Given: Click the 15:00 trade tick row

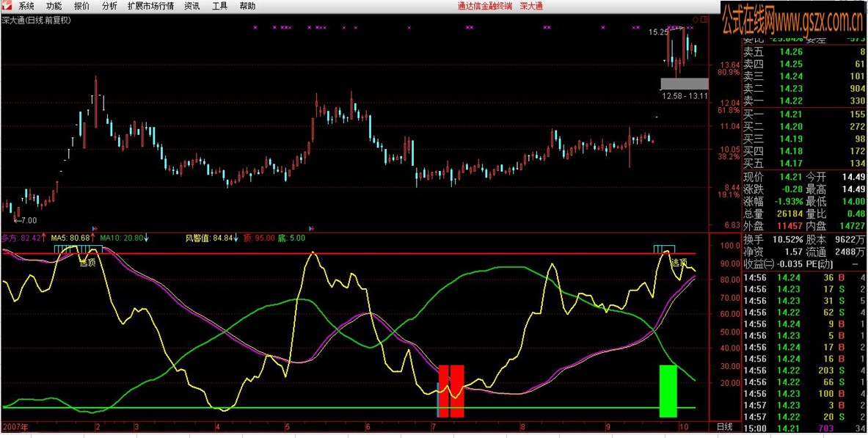Looking at the screenshot, I should coord(803,428).
